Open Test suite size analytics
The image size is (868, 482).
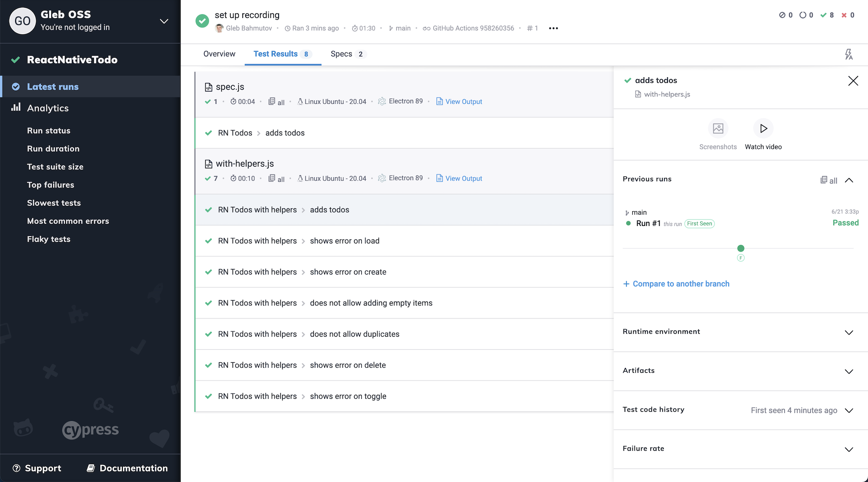55,167
